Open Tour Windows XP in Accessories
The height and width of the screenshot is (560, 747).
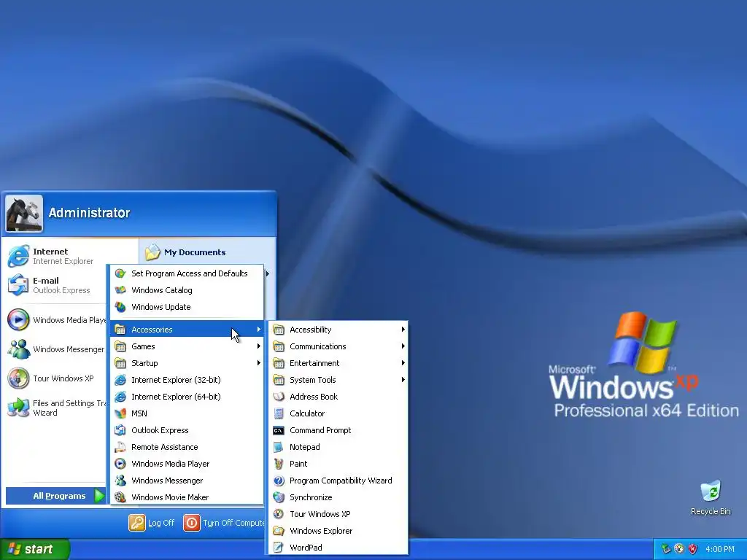point(338,514)
